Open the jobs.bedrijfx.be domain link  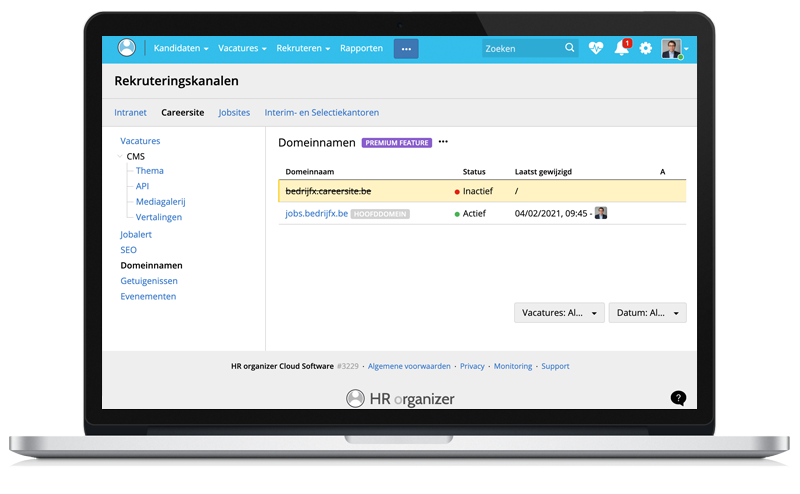[316, 213]
